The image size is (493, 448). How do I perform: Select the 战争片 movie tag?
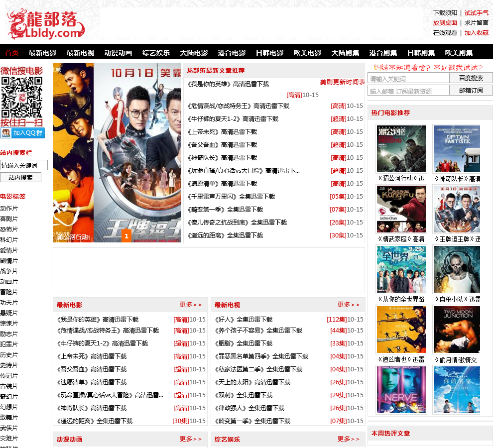pyautogui.click(x=9, y=271)
